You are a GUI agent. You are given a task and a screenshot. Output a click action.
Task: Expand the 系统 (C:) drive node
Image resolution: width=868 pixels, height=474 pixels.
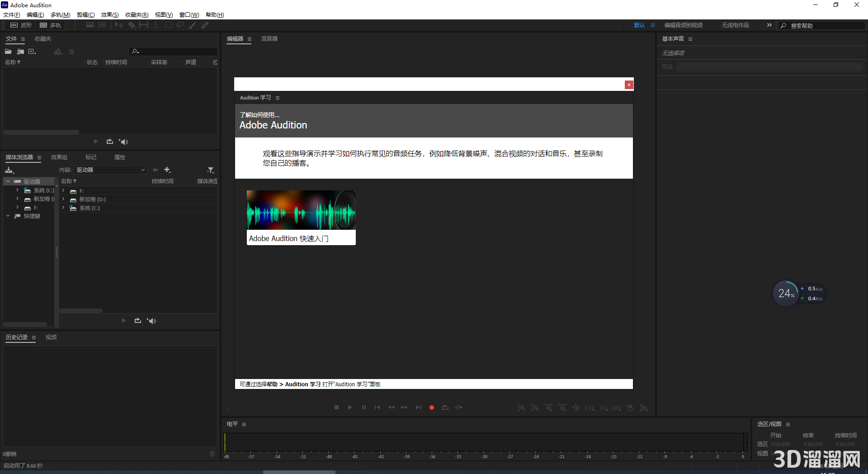click(18, 190)
